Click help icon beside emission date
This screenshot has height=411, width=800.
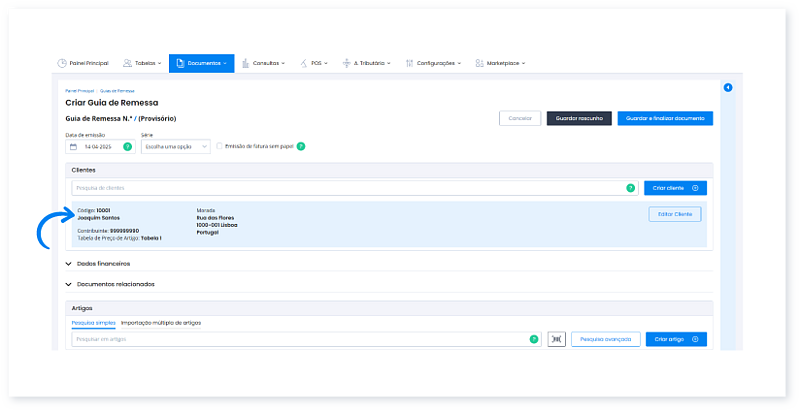click(127, 147)
